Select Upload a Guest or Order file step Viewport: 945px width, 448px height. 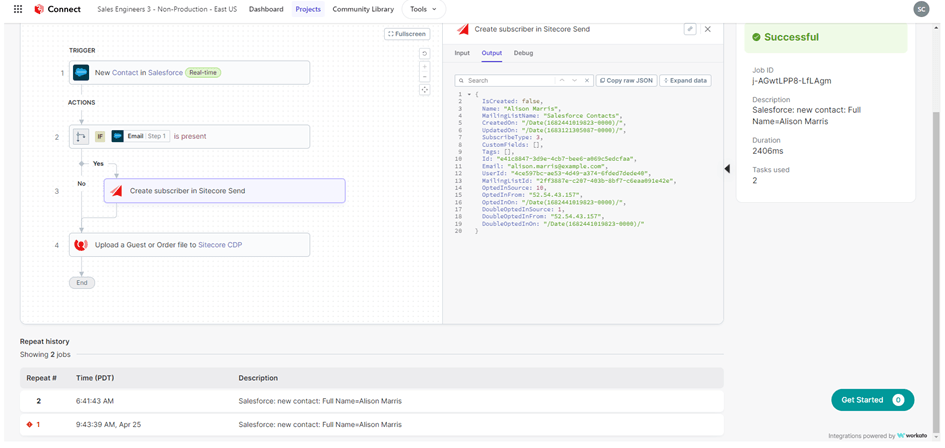point(189,245)
